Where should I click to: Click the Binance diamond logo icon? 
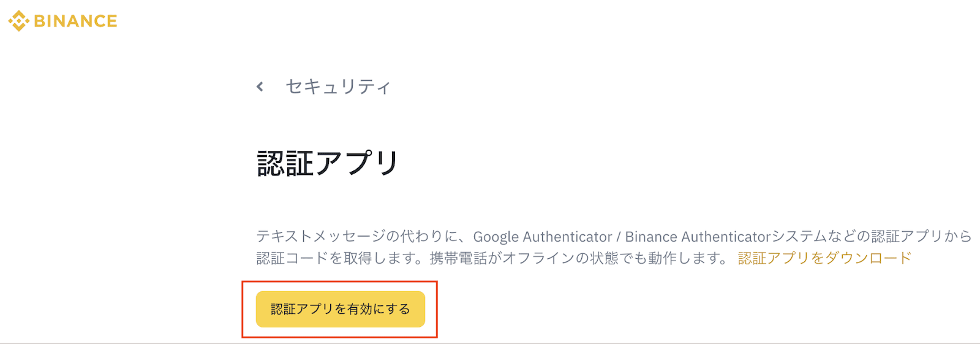18,21
